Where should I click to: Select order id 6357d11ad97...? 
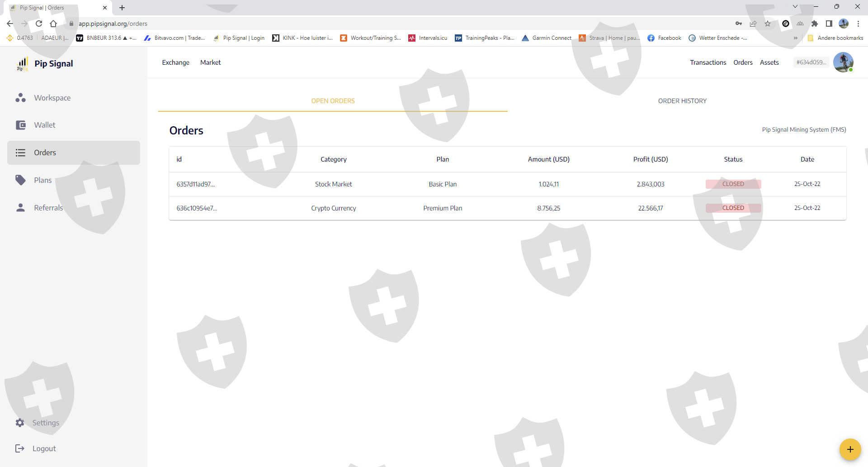(196, 184)
